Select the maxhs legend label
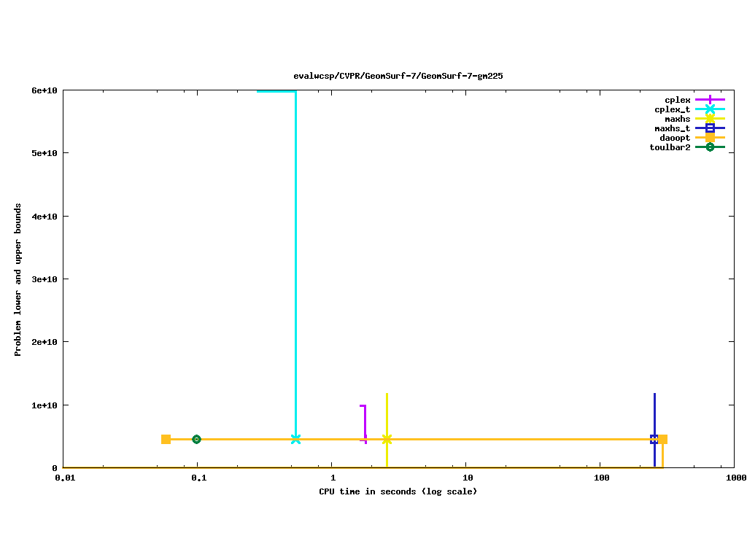 click(x=677, y=119)
